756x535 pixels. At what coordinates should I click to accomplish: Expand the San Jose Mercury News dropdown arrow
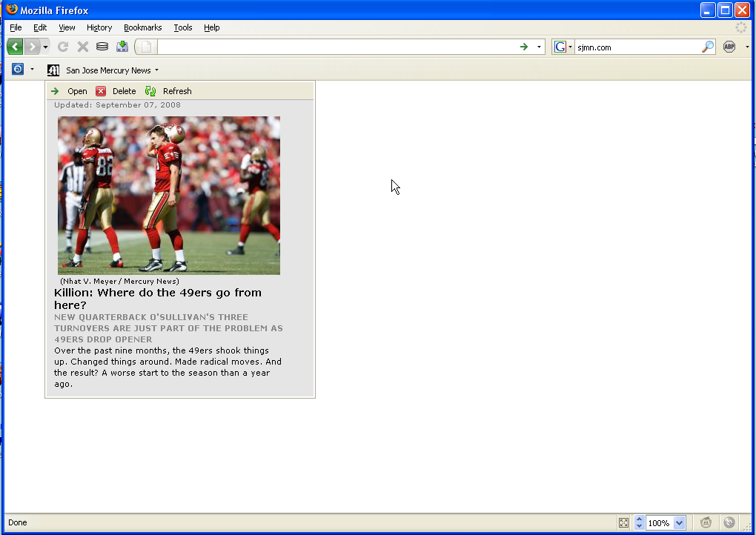pos(156,70)
